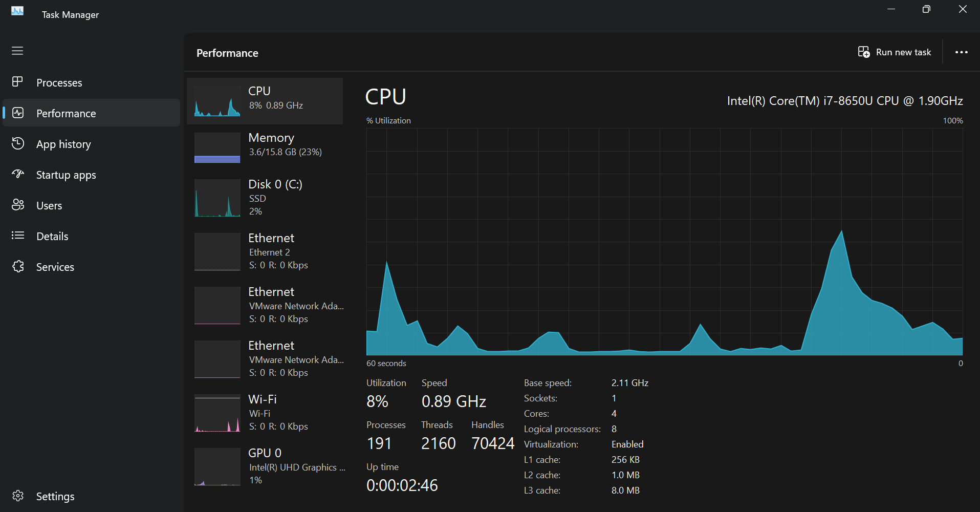Viewport: 980px width, 512px height.
Task: Select the Startup apps section icon
Action: pos(18,175)
